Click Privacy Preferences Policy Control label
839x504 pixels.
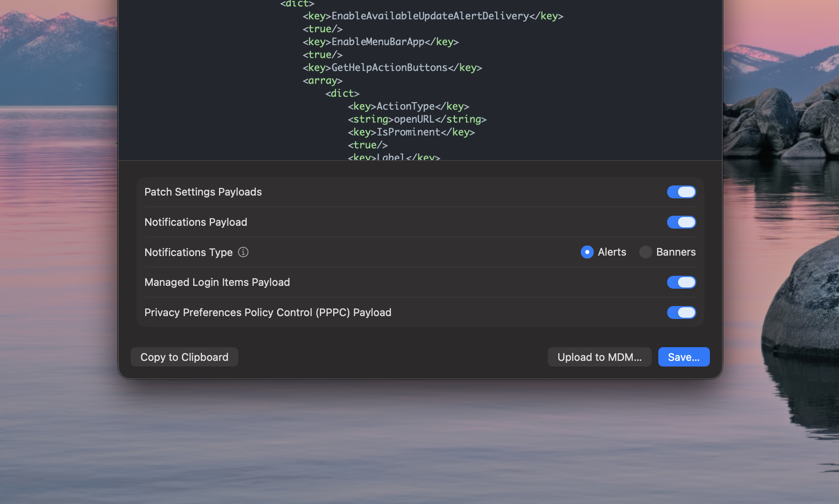(x=268, y=312)
